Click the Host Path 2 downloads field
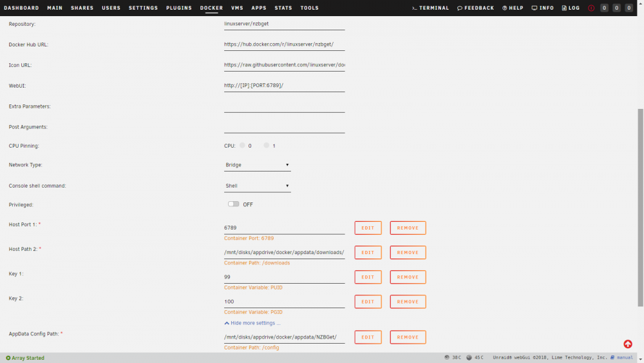The width and height of the screenshot is (644, 363). 284,252
